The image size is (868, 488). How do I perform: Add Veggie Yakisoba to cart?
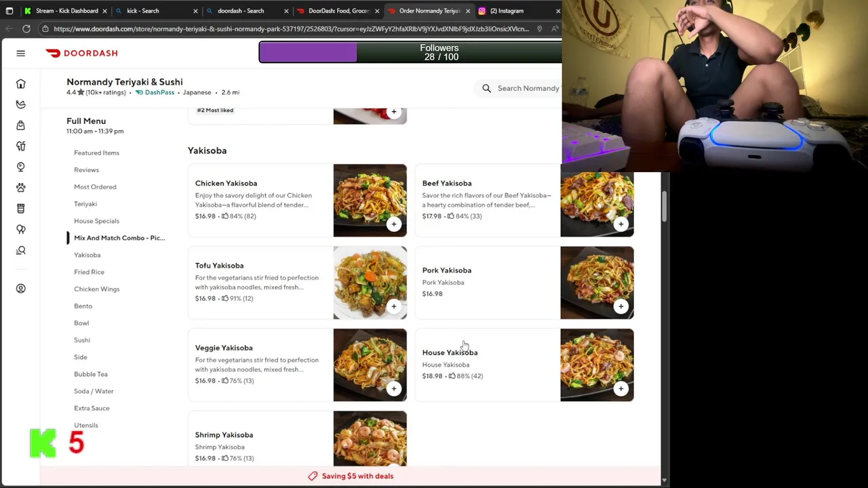pyautogui.click(x=393, y=388)
